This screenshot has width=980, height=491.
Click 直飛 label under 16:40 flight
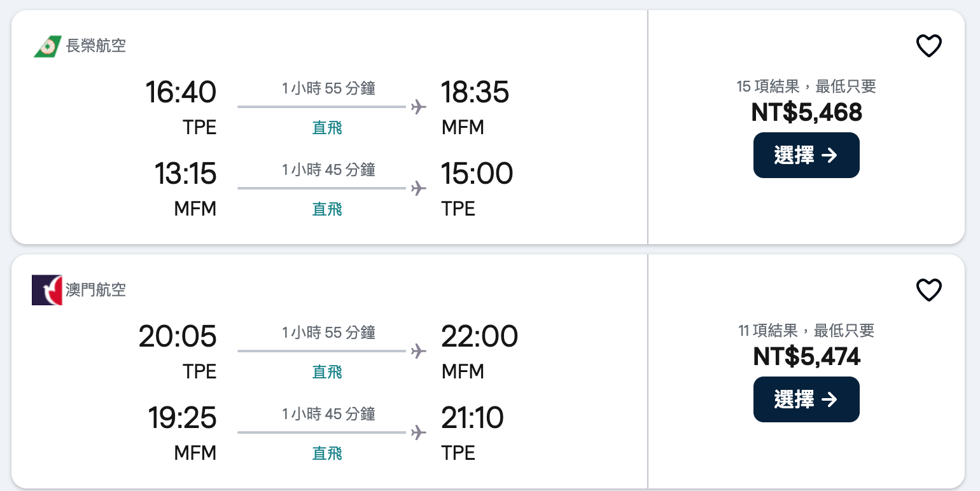327,128
